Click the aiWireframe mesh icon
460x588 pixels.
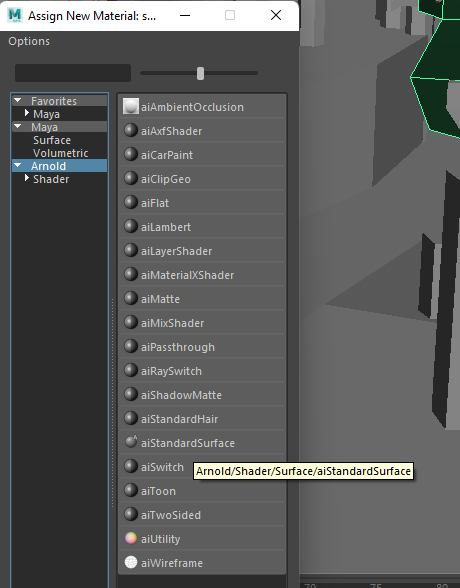tap(130, 562)
